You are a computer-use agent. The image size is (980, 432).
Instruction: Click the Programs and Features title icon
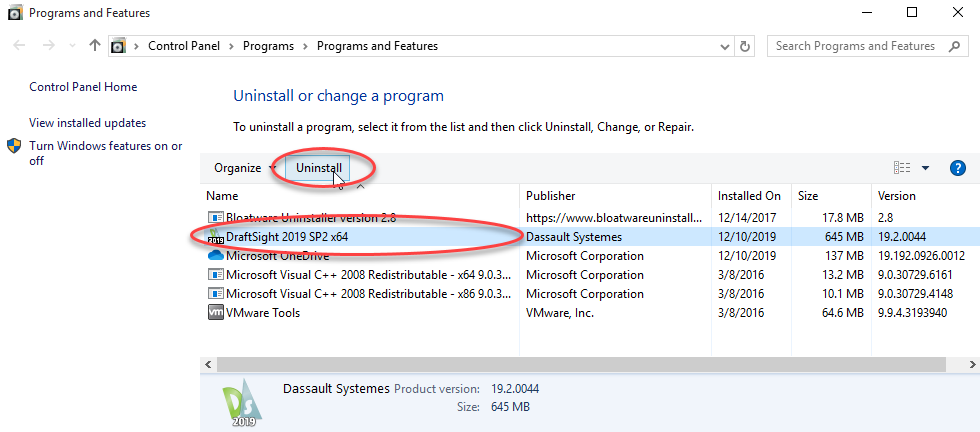[x=15, y=13]
